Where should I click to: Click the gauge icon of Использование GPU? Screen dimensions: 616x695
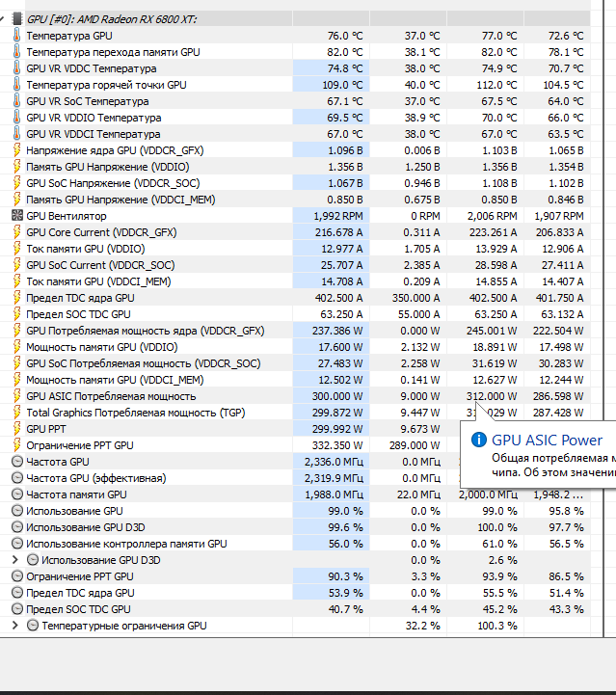(16, 511)
